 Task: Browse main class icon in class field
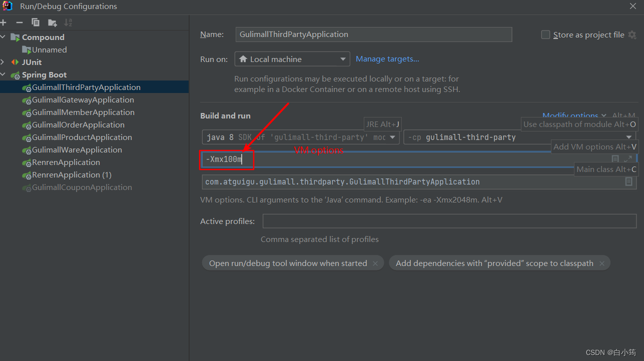[629, 182]
